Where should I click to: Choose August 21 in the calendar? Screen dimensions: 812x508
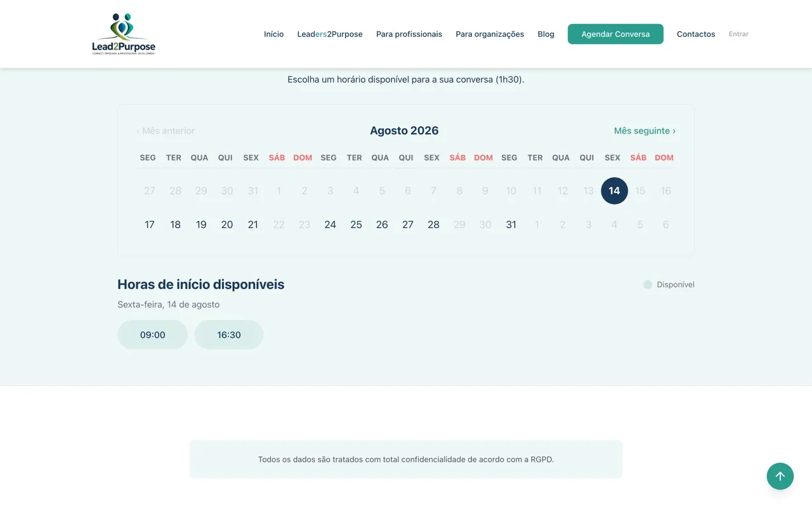pos(253,224)
